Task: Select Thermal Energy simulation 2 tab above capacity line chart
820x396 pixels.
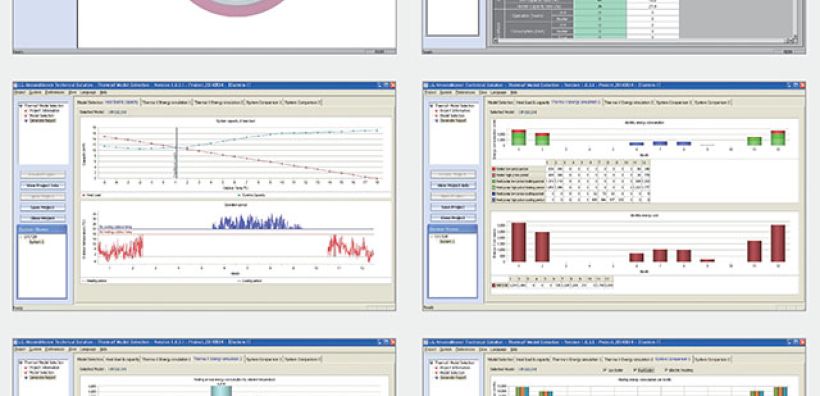Action: pyautogui.click(x=218, y=103)
